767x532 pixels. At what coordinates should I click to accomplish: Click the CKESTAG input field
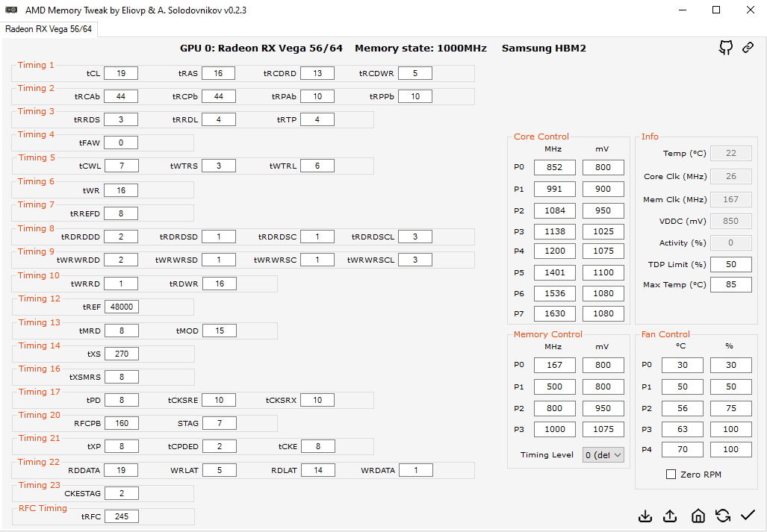click(x=121, y=493)
